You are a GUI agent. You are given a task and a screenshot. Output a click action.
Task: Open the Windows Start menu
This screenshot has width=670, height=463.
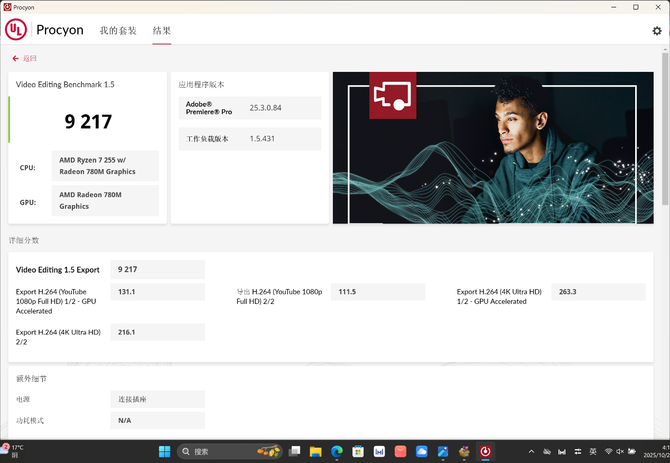click(x=163, y=451)
